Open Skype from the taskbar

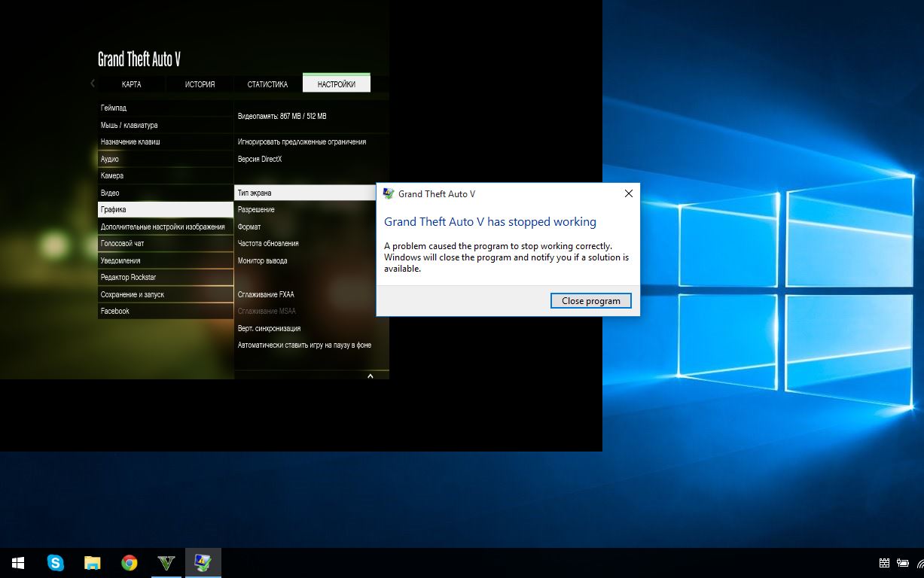pyautogui.click(x=55, y=562)
